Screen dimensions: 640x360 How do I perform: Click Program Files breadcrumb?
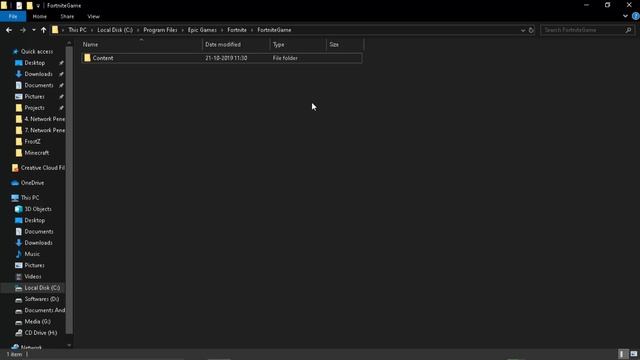pyautogui.click(x=160, y=30)
